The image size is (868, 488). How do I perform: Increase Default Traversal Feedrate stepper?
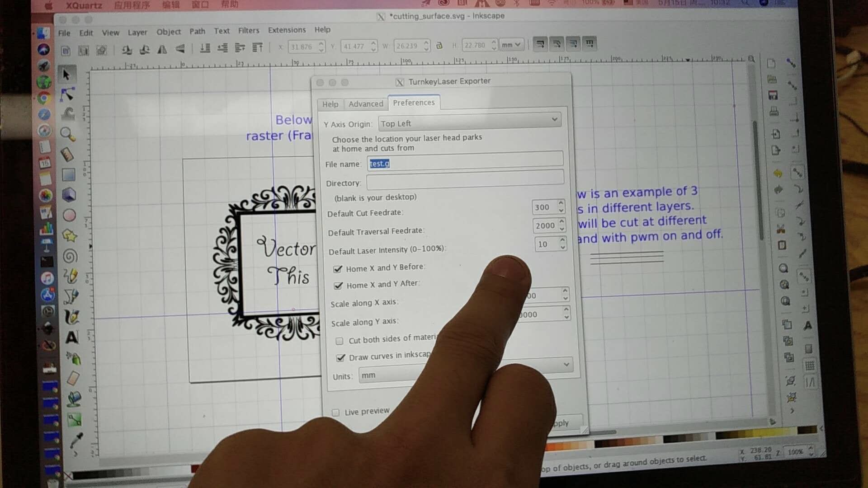(x=562, y=221)
